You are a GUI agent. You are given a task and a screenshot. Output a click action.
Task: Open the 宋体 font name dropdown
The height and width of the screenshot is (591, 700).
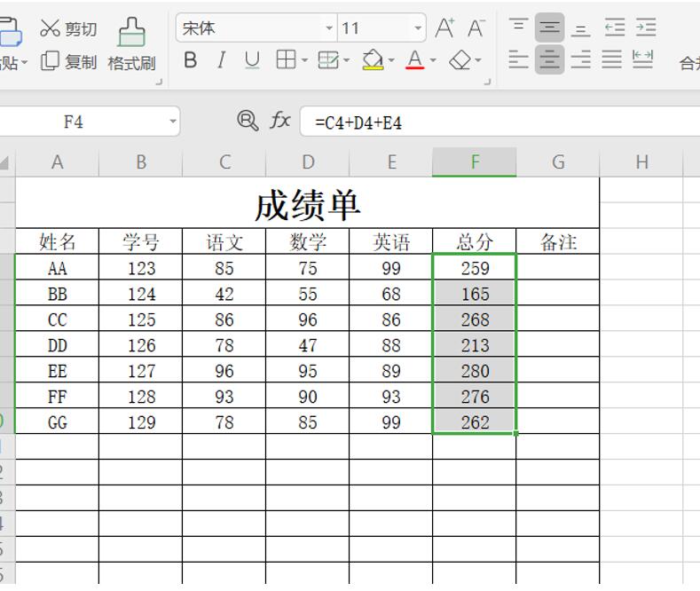point(329,28)
